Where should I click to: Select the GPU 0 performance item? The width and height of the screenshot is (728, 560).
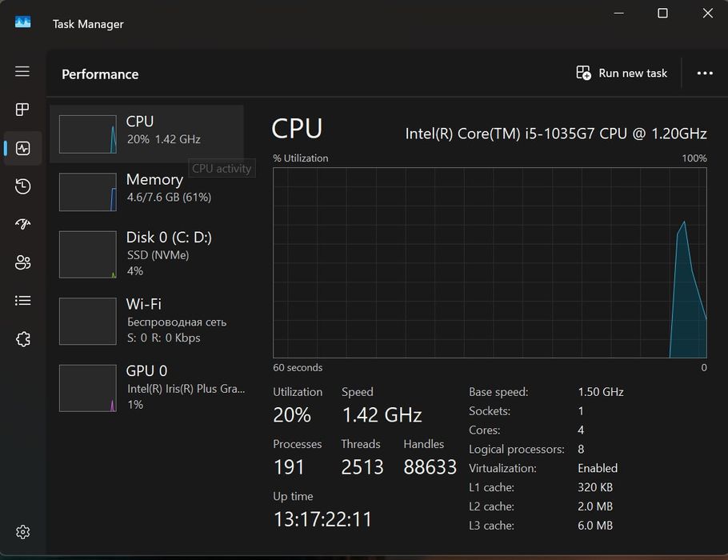(x=147, y=388)
